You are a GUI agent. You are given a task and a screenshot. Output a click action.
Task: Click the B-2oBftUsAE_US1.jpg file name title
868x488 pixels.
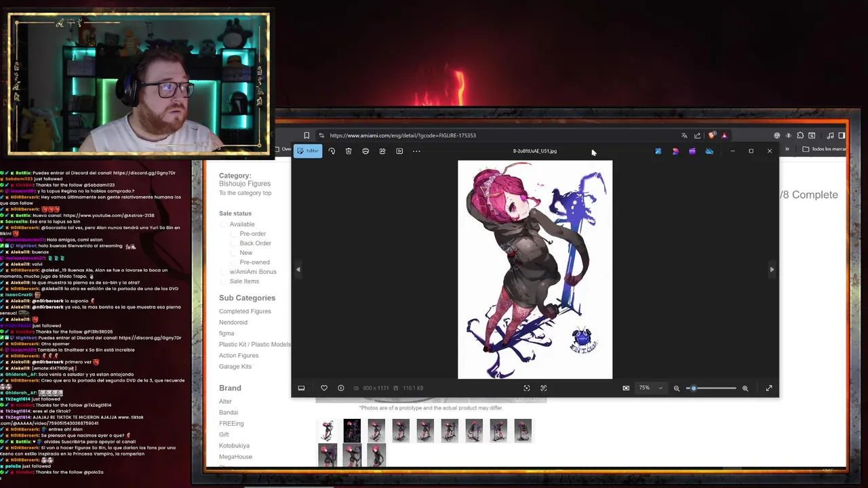[x=535, y=151]
